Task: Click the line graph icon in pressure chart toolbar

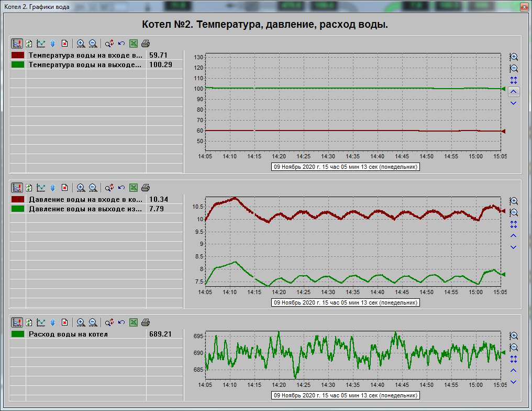Action: pos(41,188)
